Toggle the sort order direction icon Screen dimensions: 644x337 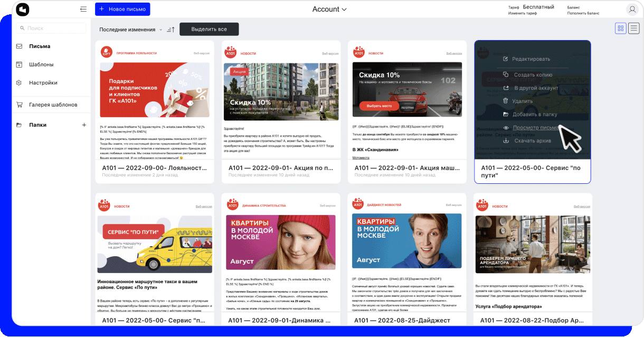(171, 30)
